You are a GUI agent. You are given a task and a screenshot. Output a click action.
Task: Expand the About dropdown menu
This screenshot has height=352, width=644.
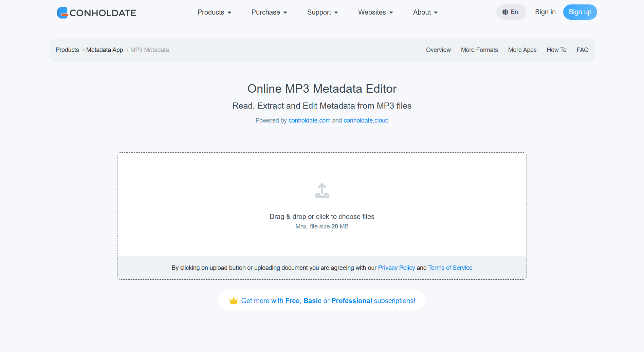[x=425, y=12]
